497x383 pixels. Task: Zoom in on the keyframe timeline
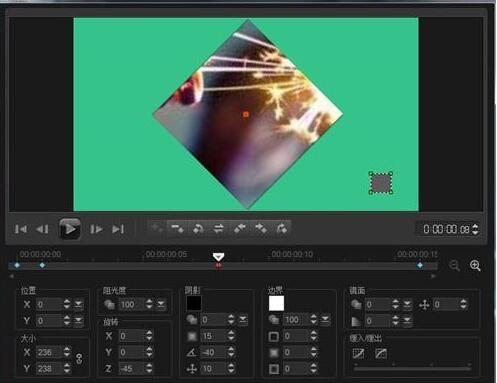475,266
